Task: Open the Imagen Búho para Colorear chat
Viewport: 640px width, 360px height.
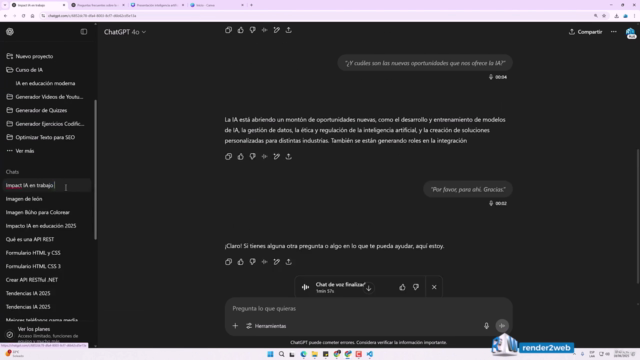Action: coord(38,212)
